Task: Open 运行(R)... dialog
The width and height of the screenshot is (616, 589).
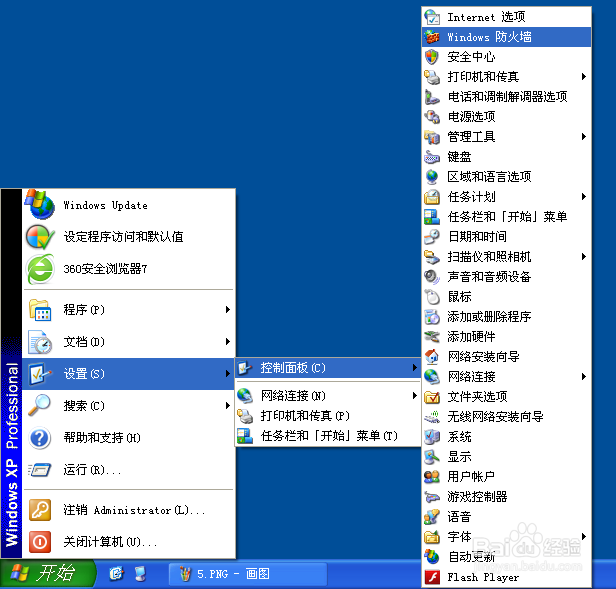Action: pos(128,470)
